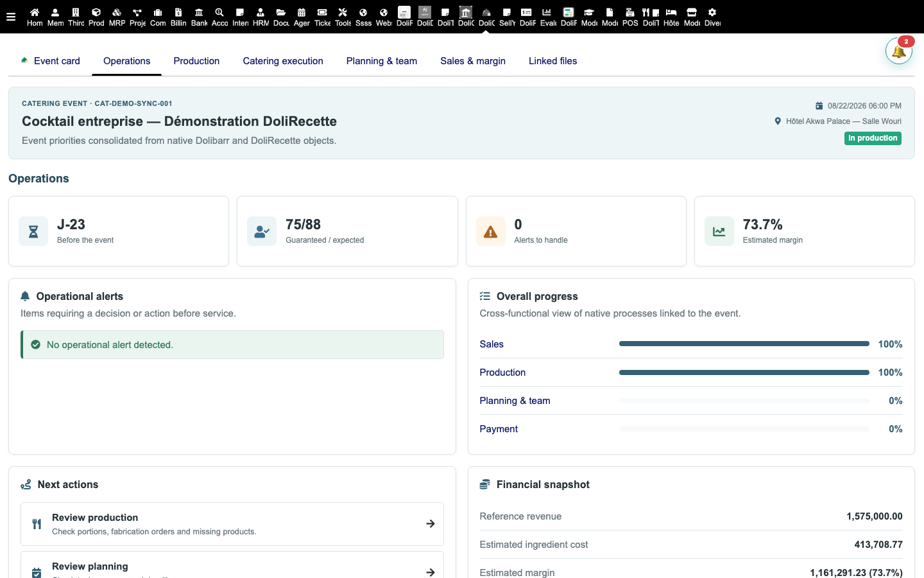Open the Review planning arrow
924x578 pixels.
click(x=431, y=572)
